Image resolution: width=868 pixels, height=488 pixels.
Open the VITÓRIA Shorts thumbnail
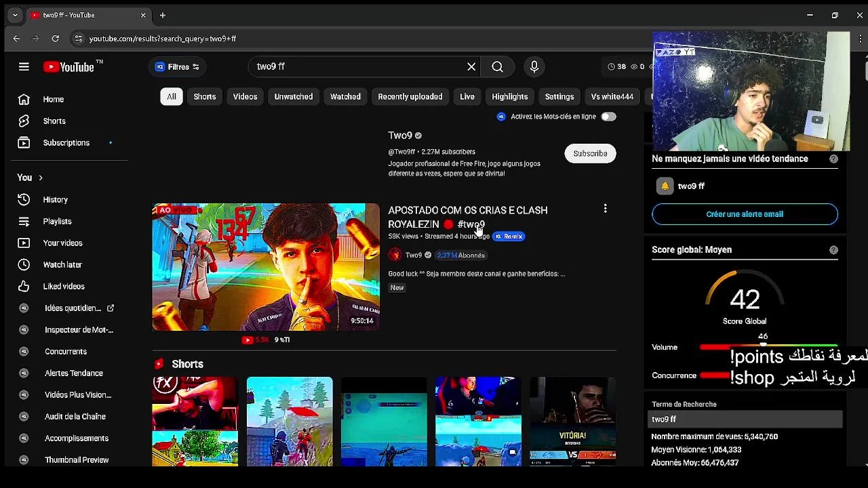click(572, 422)
